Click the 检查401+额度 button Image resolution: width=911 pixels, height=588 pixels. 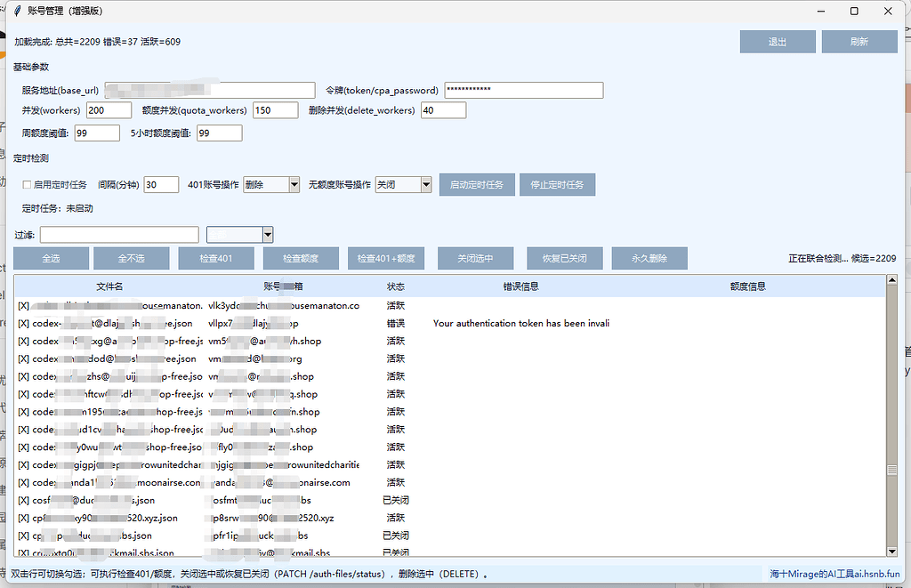point(386,259)
